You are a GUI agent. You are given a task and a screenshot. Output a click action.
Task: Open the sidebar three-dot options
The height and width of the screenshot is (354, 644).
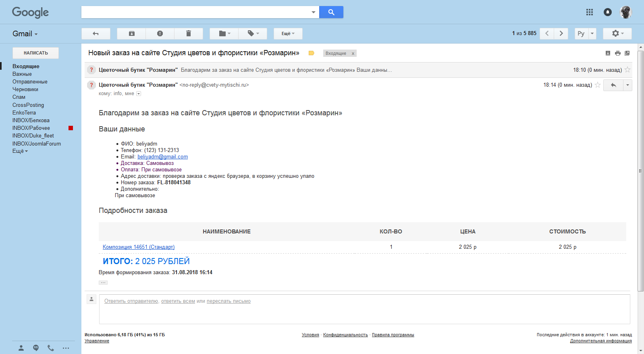(x=66, y=348)
